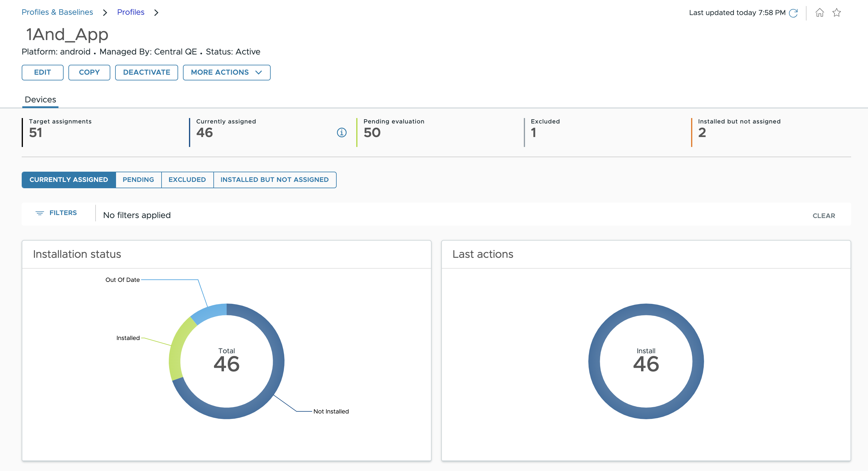Click chevron after Profiles breadcrumb

tap(156, 13)
